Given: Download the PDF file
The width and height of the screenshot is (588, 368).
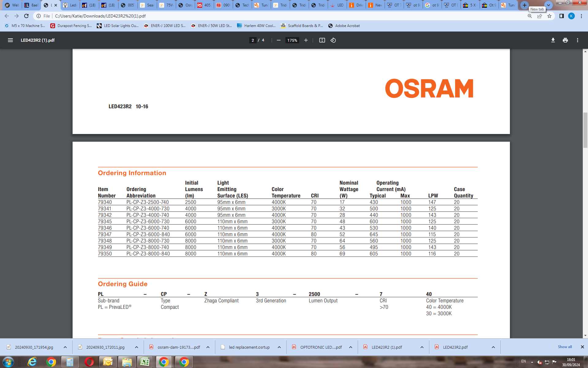Looking at the screenshot, I should tap(553, 40).
